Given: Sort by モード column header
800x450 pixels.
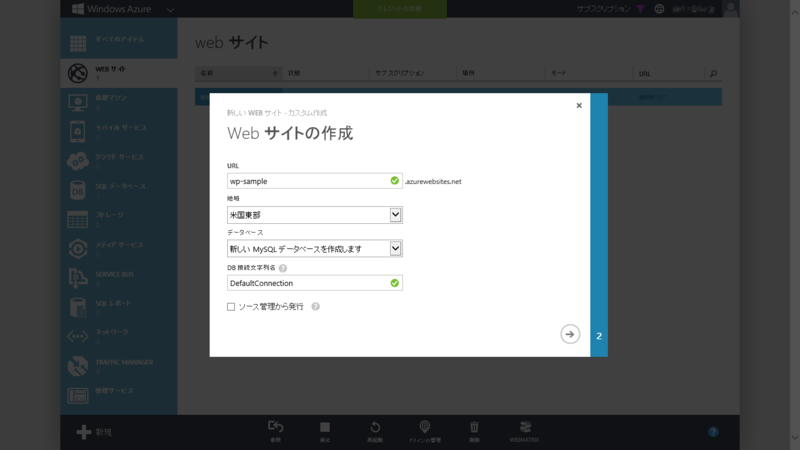Looking at the screenshot, I should tap(589, 73).
